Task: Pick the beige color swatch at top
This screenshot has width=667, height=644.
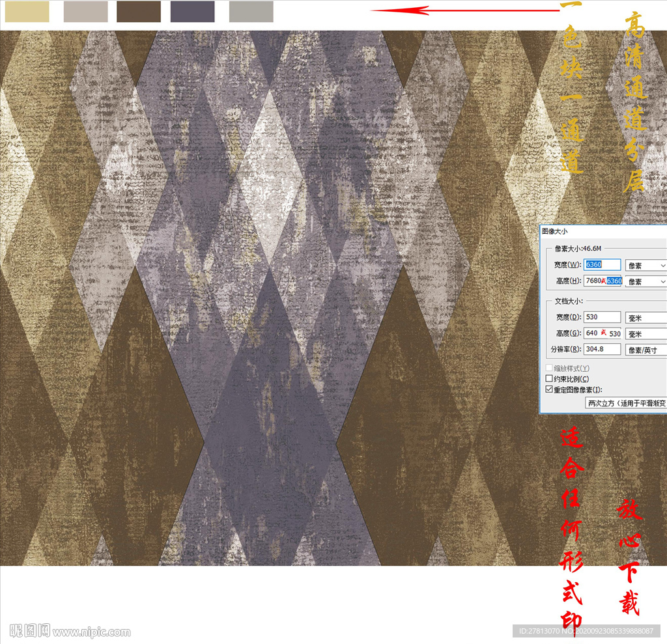Action: tap(27, 11)
